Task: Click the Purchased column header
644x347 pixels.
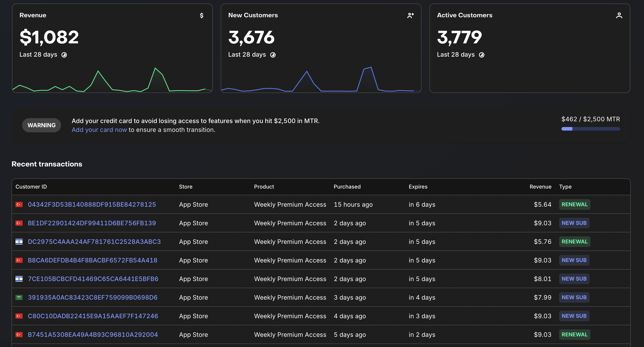Action: tap(347, 187)
